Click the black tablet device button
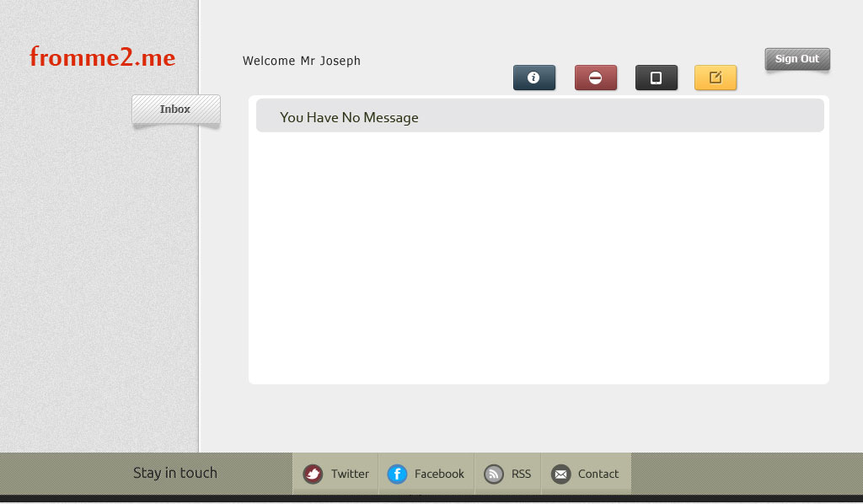Viewport: 863px width, 504px height. pyautogui.click(x=656, y=78)
